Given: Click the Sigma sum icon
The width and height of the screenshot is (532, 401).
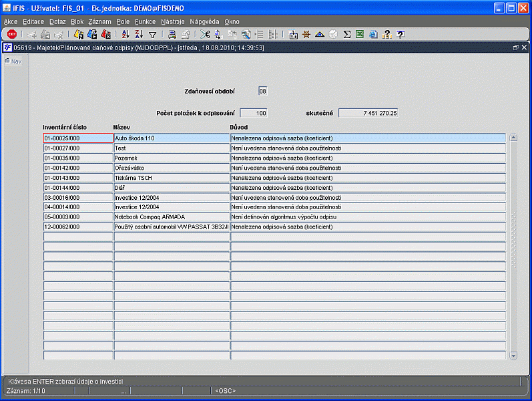Looking at the screenshot, I should [346, 34].
